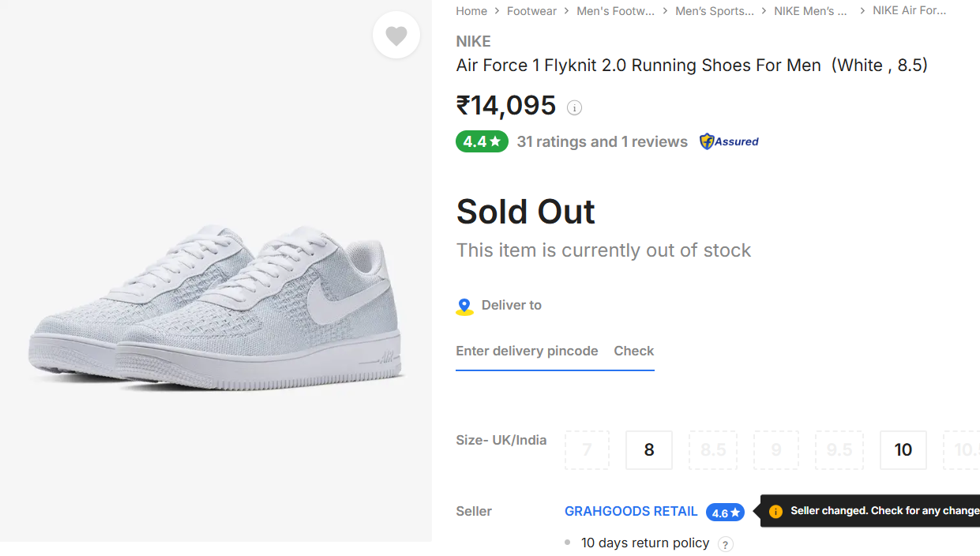
Task: Select unavailable size 8.5
Action: coord(713,450)
